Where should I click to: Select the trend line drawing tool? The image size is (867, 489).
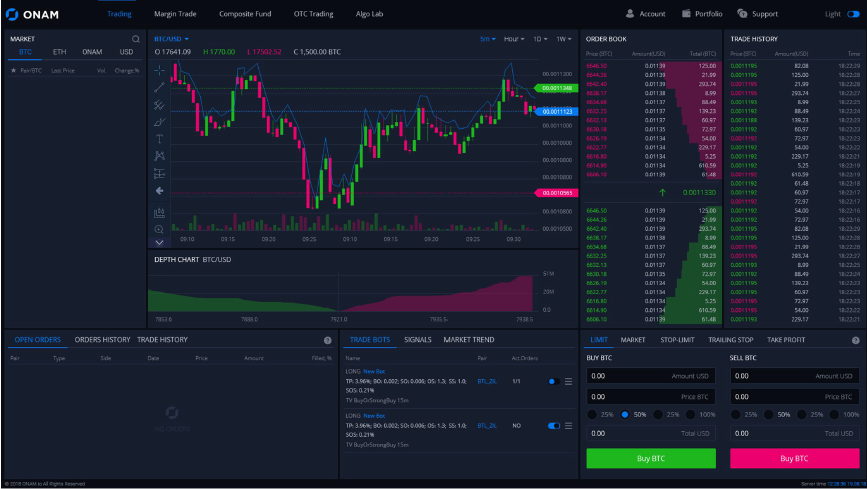159,87
